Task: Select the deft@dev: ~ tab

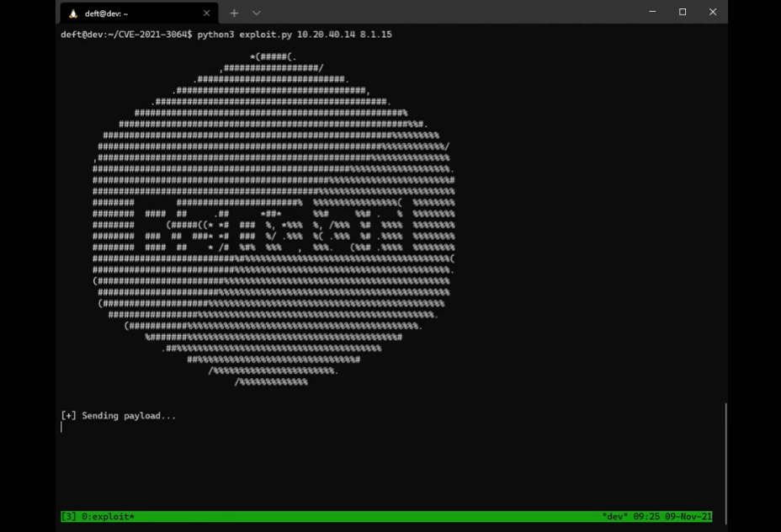Action: (x=135, y=13)
